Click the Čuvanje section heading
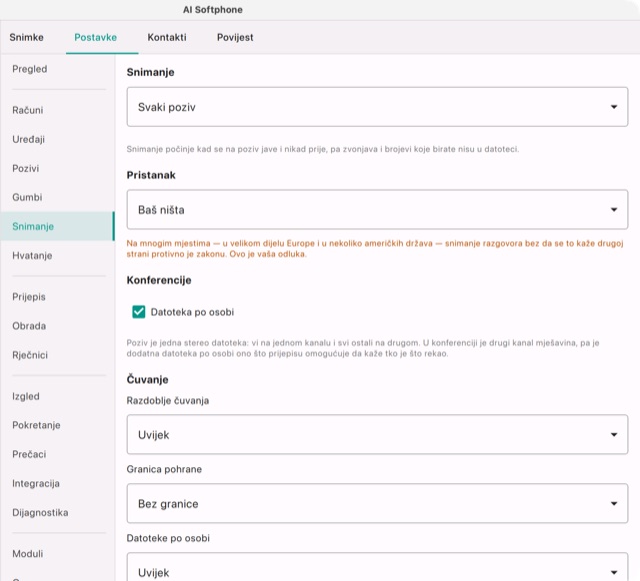This screenshot has width=640, height=581. [x=147, y=379]
